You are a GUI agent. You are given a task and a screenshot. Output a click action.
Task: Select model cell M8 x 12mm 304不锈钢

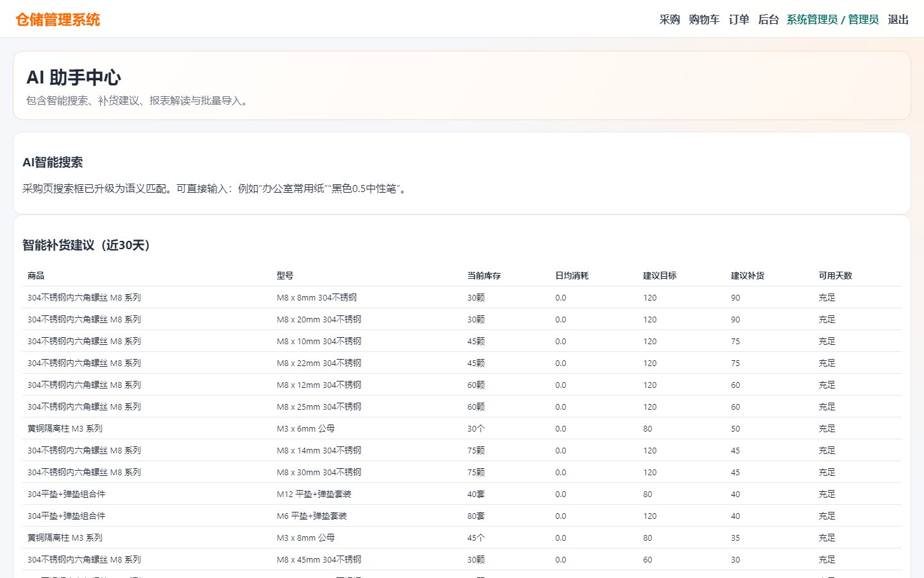tap(319, 385)
